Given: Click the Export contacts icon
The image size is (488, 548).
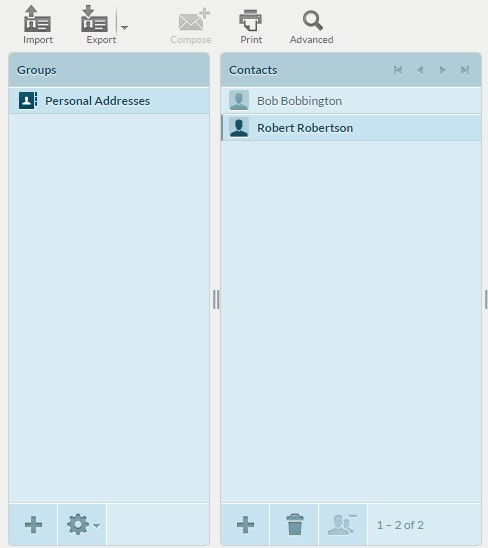Looking at the screenshot, I should [94, 19].
